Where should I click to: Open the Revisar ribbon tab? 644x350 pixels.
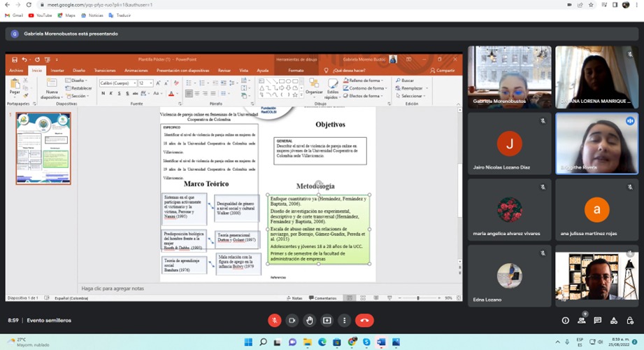(224, 70)
